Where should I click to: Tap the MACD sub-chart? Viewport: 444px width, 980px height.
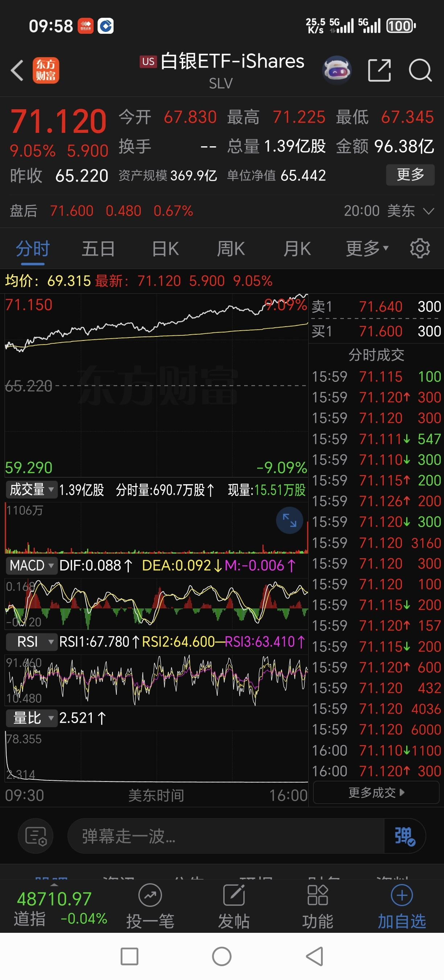(156, 603)
